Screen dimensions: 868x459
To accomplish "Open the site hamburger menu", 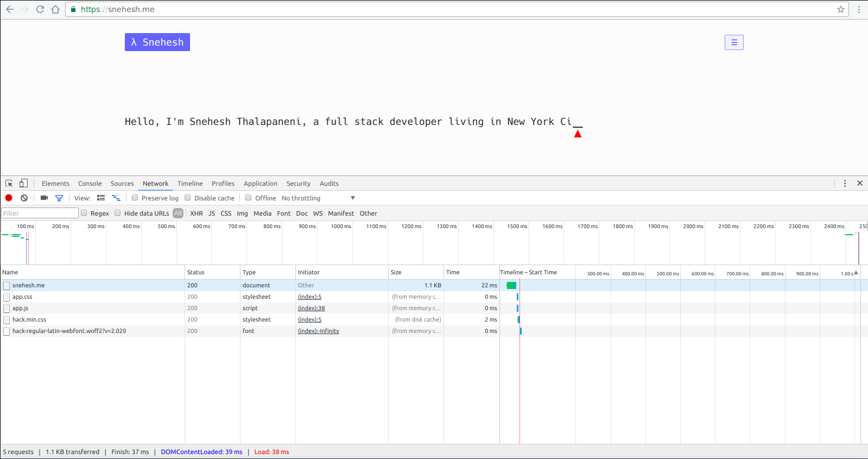I will (734, 42).
